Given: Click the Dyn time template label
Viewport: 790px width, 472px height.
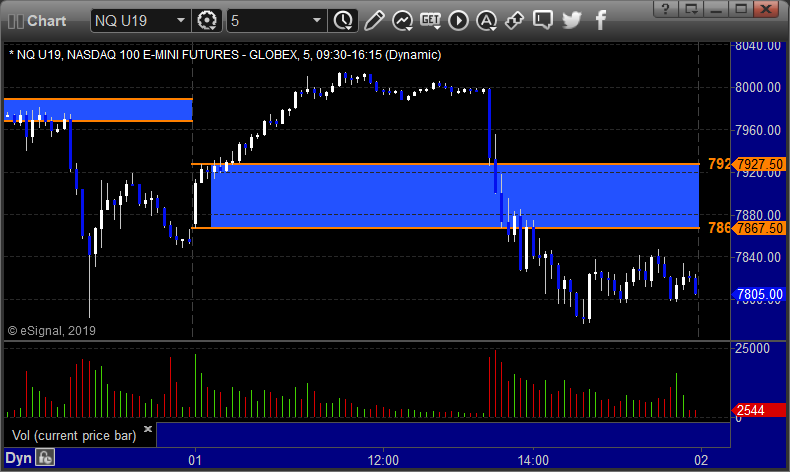Looking at the screenshot, I should (18, 458).
